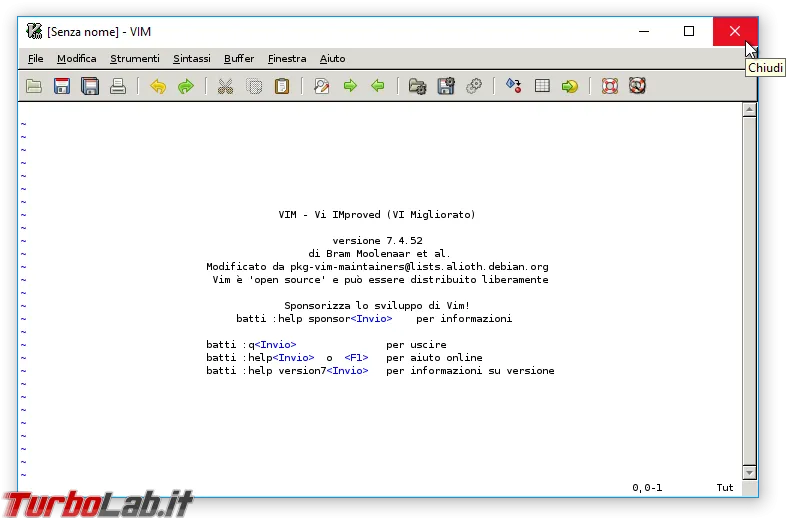The height and width of the screenshot is (520, 786).
Task: Open Find and Replace toolbar icon
Action: 321,86
